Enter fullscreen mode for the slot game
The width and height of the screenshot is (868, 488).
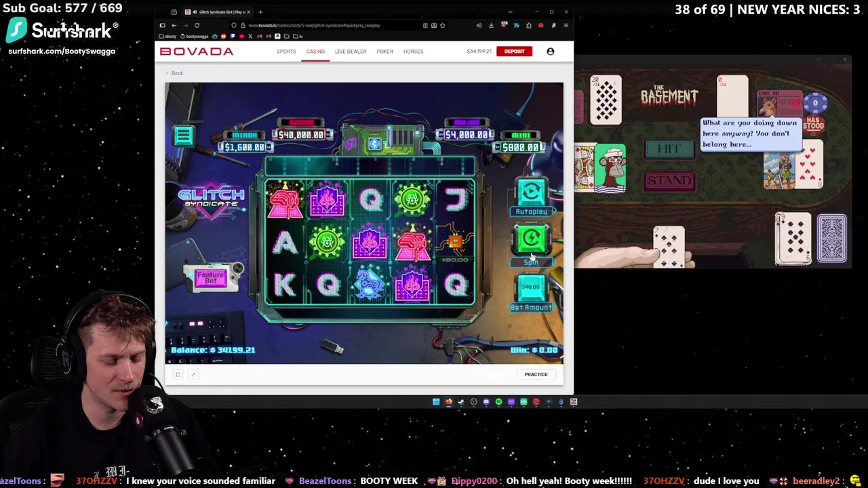[178, 374]
